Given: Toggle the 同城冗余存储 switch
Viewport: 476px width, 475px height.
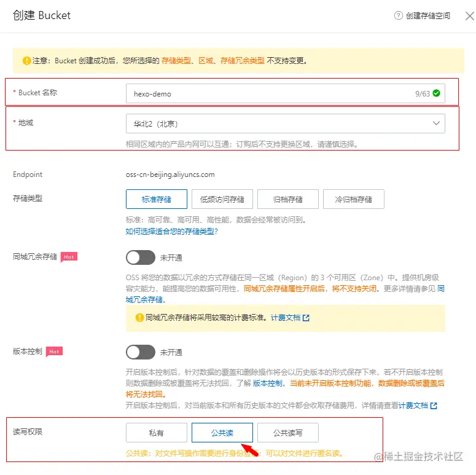Looking at the screenshot, I should click(141, 258).
